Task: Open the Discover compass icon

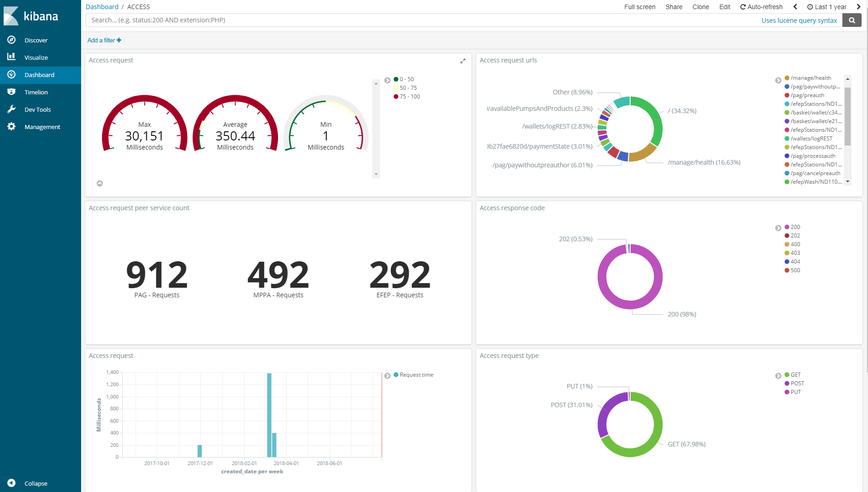Action: point(11,40)
